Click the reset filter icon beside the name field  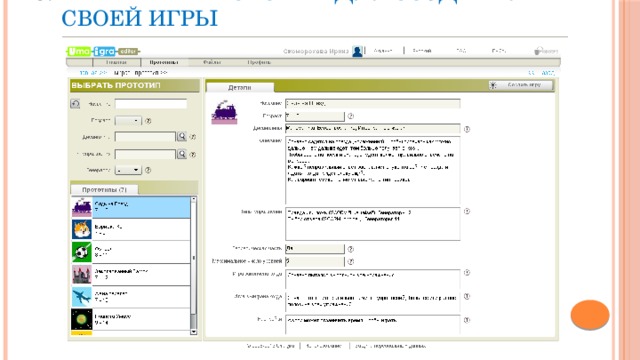75,104
